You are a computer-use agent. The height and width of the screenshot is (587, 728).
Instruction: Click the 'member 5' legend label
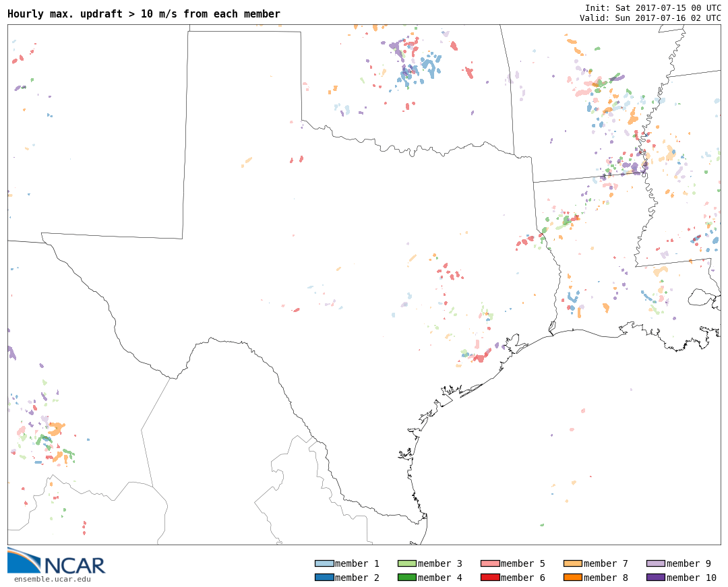coord(523,563)
